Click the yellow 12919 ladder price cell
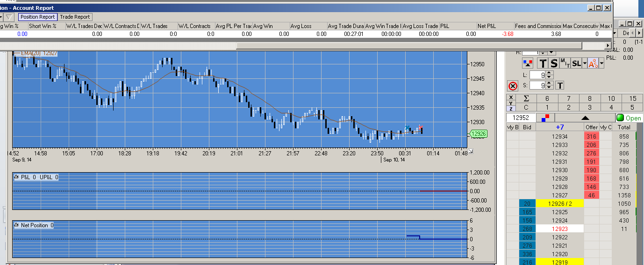 click(560, 262)
